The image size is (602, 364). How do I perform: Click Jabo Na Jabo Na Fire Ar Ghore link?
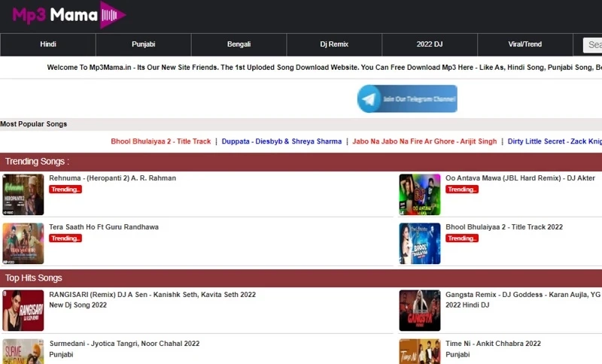pos(424,141)
